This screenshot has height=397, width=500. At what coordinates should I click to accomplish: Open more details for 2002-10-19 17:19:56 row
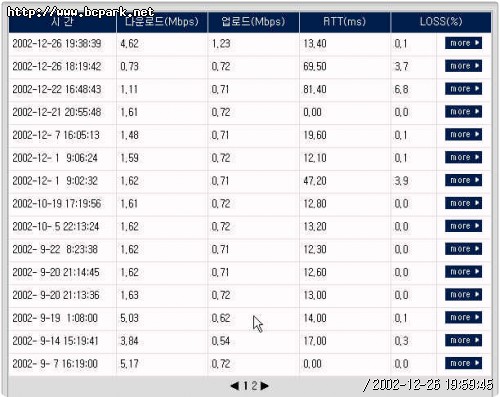point(463,203)
